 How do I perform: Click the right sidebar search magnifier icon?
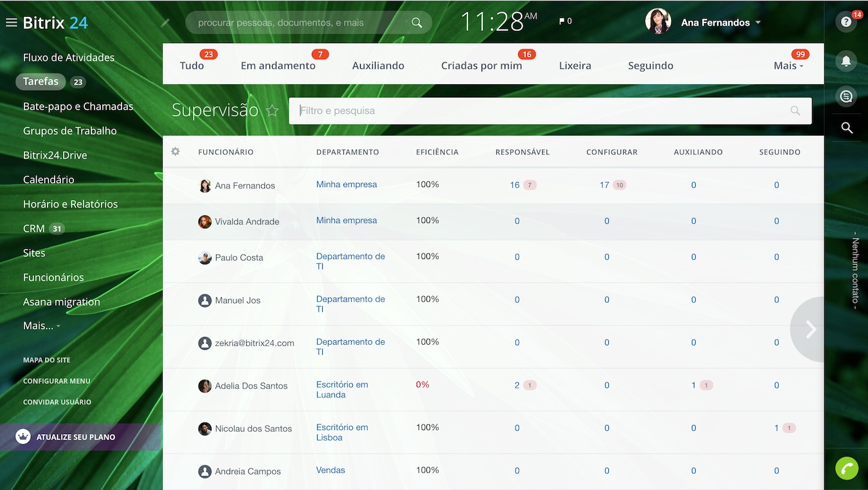(x=847, y=129)
